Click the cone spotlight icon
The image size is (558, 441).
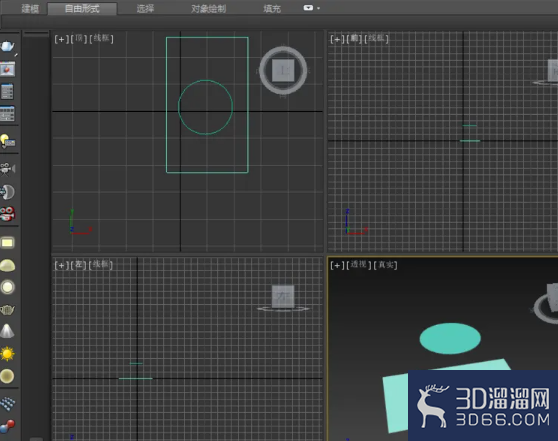[x=7, y=331]
